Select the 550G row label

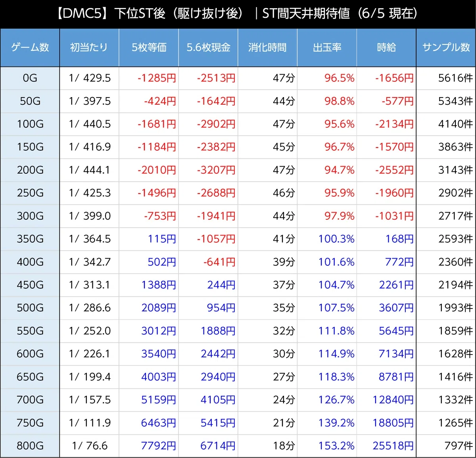(x=30, y=331)
